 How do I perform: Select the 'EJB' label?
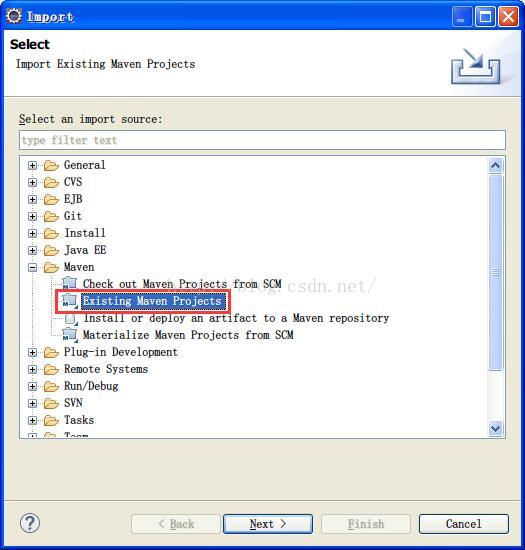click(73, 199)
